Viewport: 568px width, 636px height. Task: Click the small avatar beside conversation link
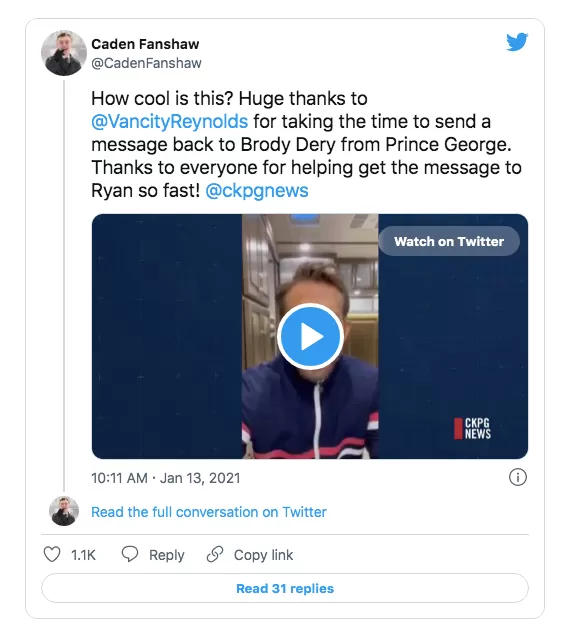pyautogui.click(x=64, y=511)
